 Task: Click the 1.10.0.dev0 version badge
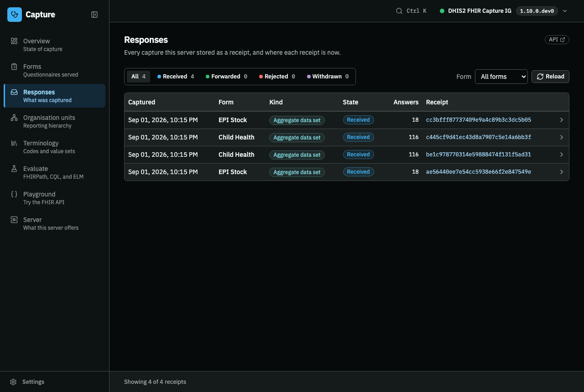537,11
